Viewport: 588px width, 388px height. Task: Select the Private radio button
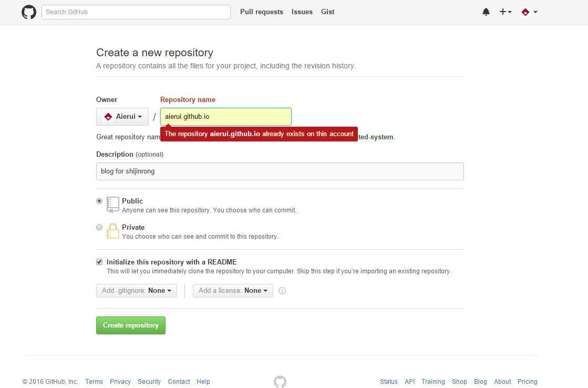(99, 227)
